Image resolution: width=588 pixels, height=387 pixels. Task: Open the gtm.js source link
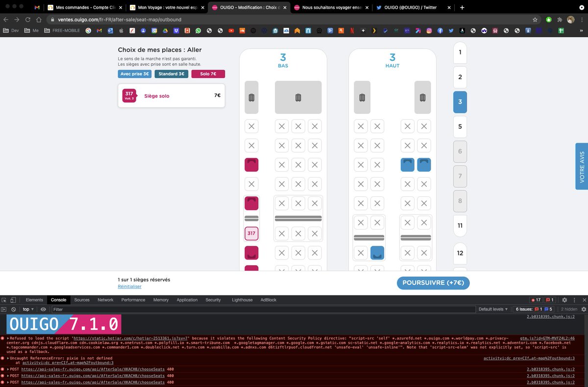click(547, 338)
